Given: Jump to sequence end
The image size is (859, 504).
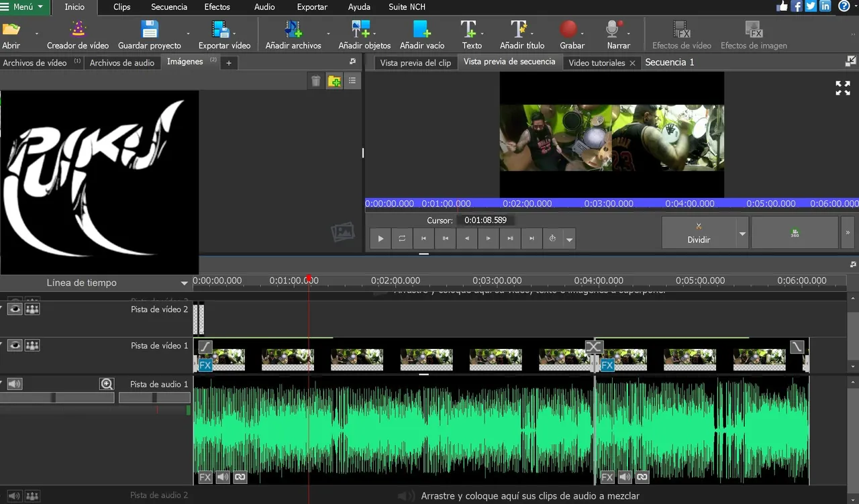Looking at the screenshot, I should (532, 238).
